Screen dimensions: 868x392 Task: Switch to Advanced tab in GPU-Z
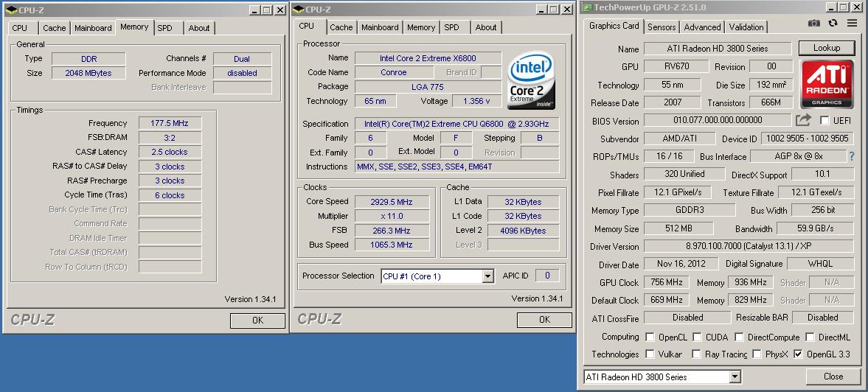coord(702,27)
